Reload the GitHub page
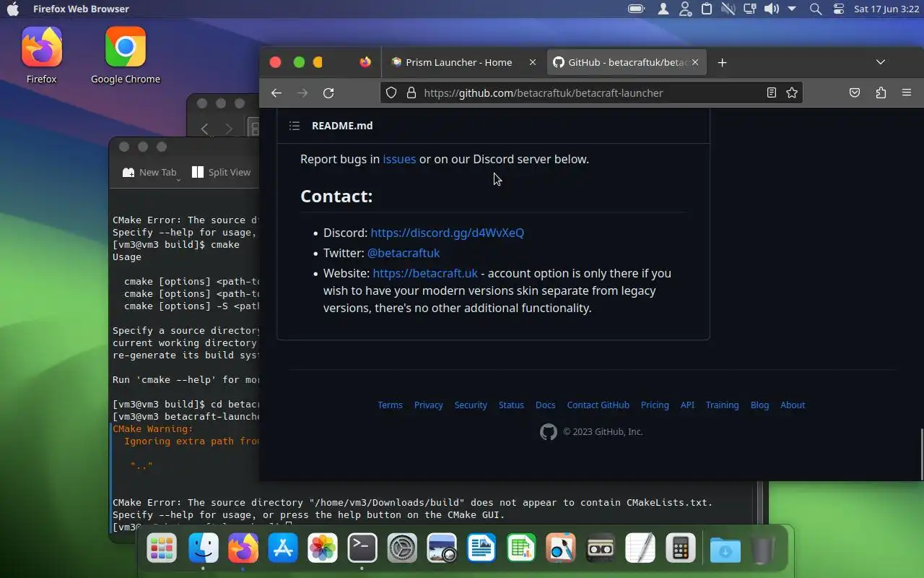 point(328,92)
